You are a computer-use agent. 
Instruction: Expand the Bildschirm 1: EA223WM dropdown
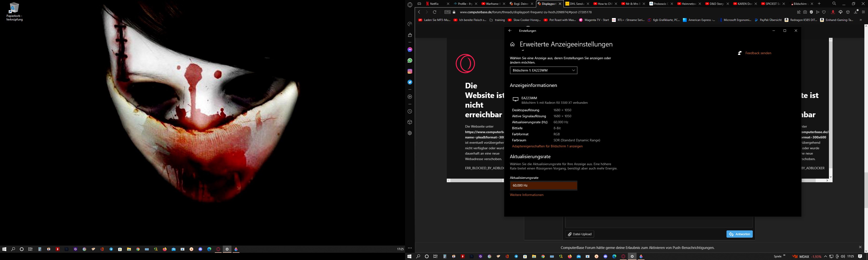click(x=543, y=70)
